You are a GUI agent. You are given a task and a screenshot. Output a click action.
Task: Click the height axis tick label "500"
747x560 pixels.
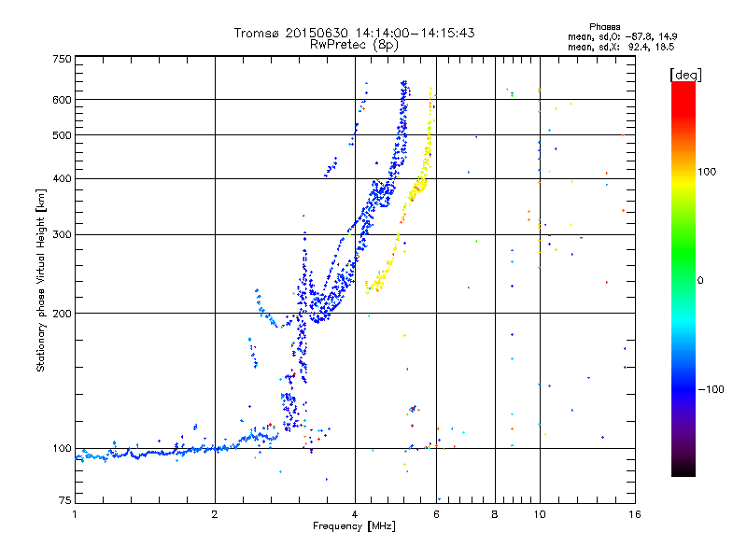click(x=62, y=135)
